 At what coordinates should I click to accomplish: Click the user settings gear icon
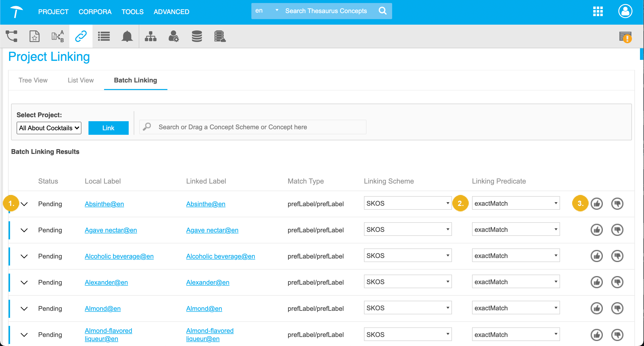click(x=173, y=36)
